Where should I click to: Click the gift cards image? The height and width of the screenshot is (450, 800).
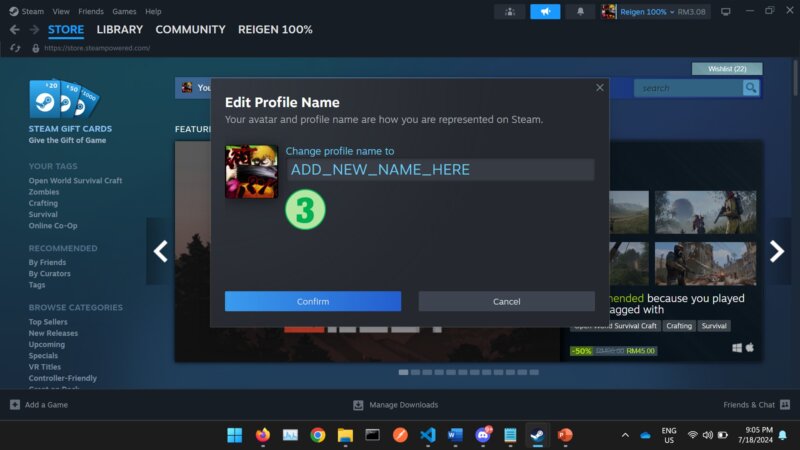[x=64, y=99]
